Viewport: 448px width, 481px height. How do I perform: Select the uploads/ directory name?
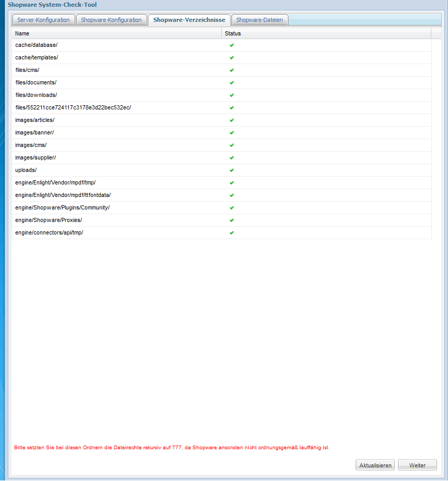tap(26, 170)
